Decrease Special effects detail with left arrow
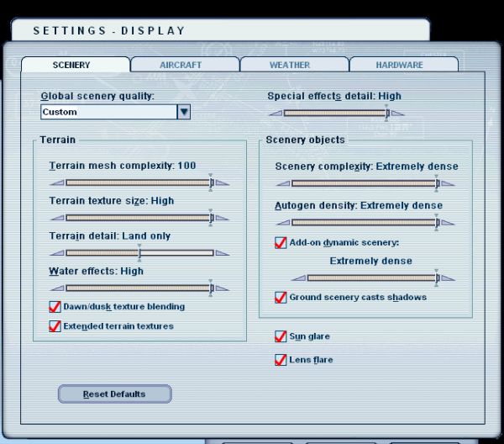 [x=276, y=114]
